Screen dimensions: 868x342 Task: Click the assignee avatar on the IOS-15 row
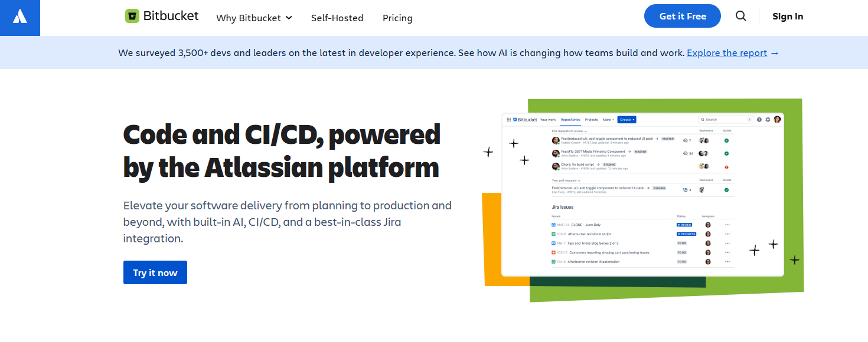[x=708, y=252]
